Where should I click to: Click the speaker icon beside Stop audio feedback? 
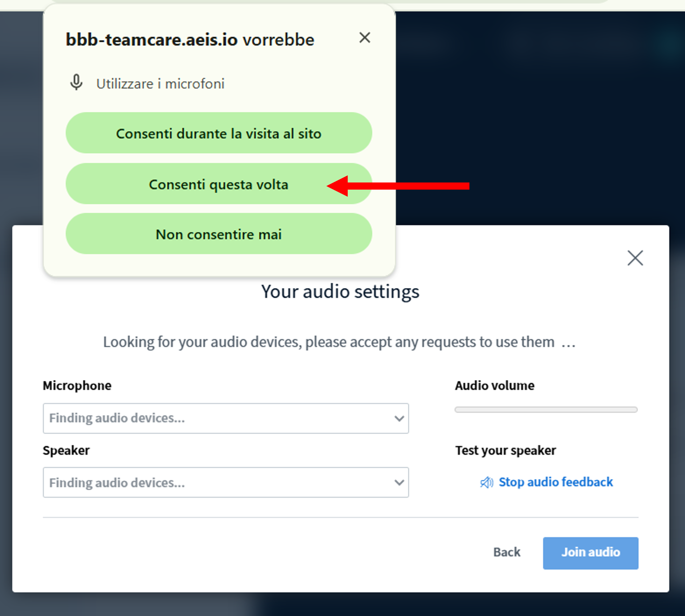pyautogui.click(x=487, y=482)
